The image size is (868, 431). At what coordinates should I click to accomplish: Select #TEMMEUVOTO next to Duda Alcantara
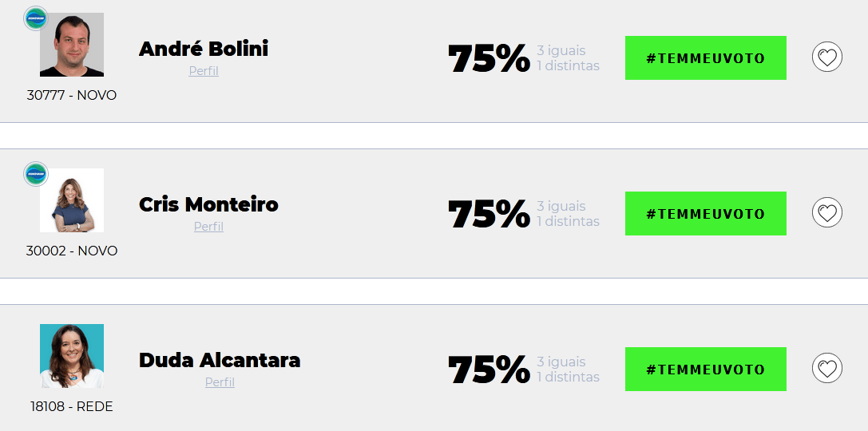(x=706, y=369)
